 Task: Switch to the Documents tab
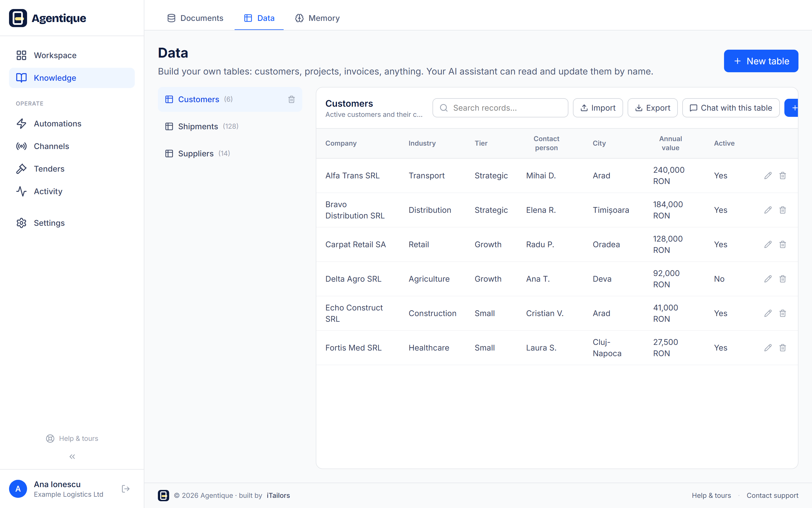coord(195,18)
